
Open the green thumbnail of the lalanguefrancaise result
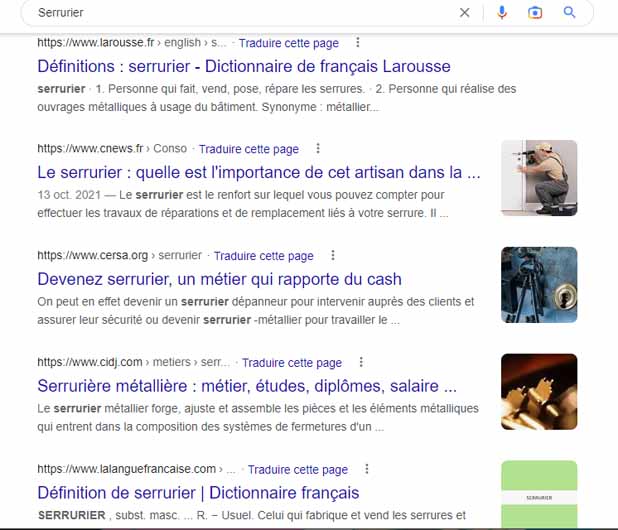pyautogui.click(x=539, y=495)
